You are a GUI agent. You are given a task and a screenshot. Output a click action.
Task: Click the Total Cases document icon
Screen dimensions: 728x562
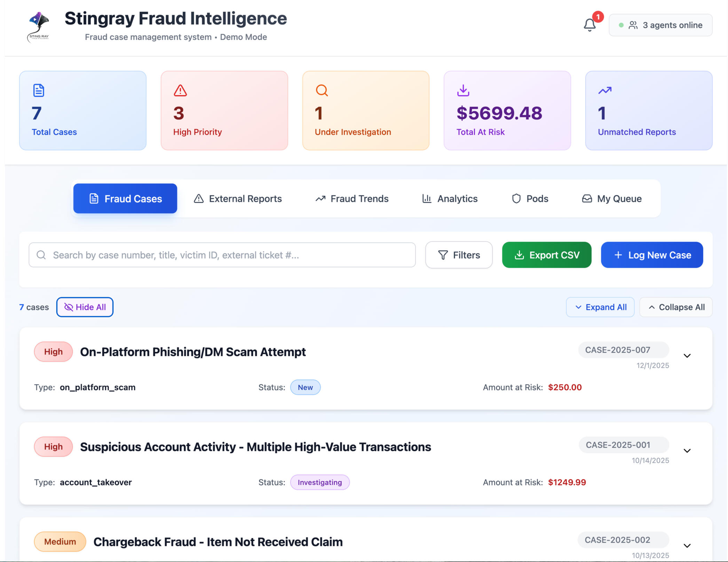[39, 90]
